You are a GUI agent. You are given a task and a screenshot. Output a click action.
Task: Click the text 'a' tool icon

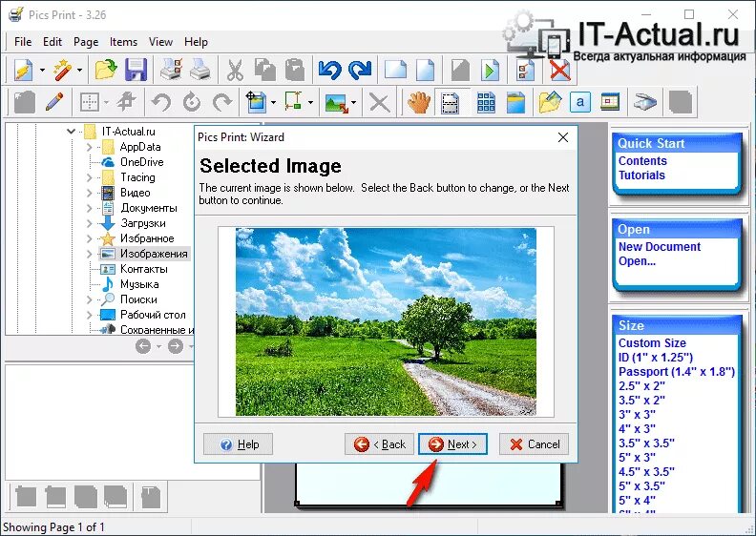pos(580,102)
